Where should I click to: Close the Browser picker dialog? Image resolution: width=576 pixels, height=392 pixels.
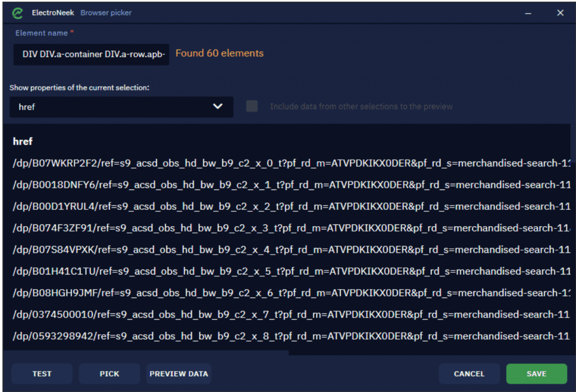(x=560, y=13)
